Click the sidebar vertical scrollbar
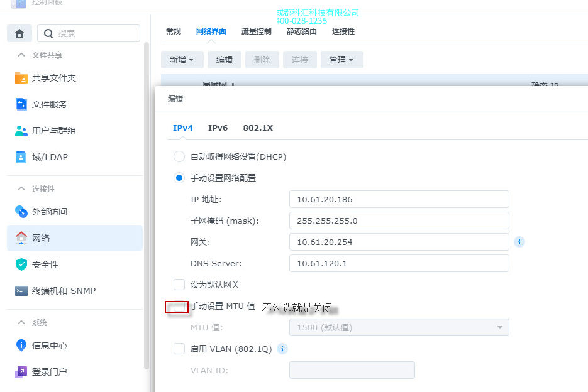 (147, 206)
